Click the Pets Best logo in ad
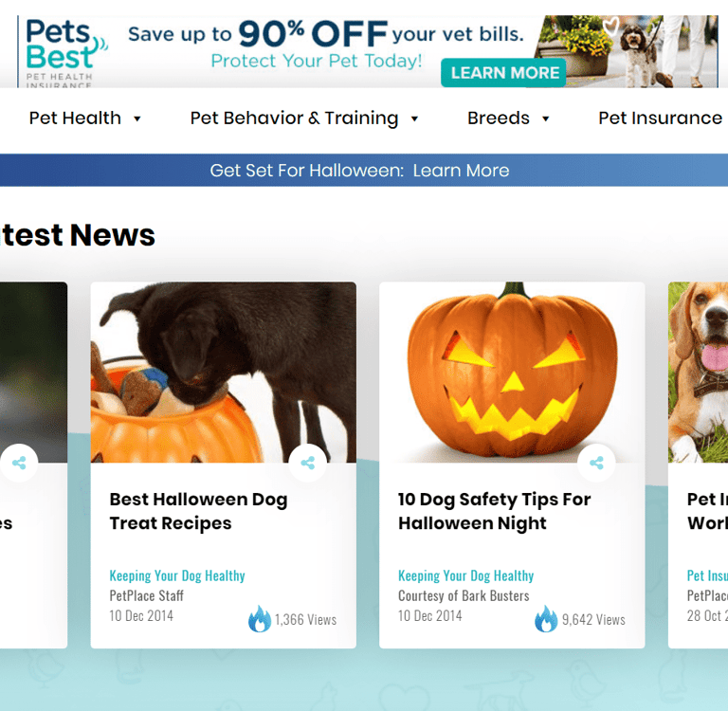 [66, 52]
